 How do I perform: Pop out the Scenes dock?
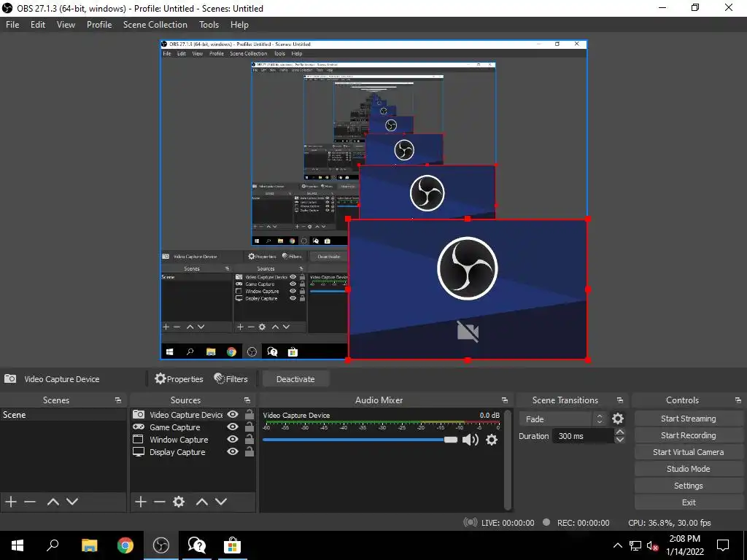[x=118, y=400]
